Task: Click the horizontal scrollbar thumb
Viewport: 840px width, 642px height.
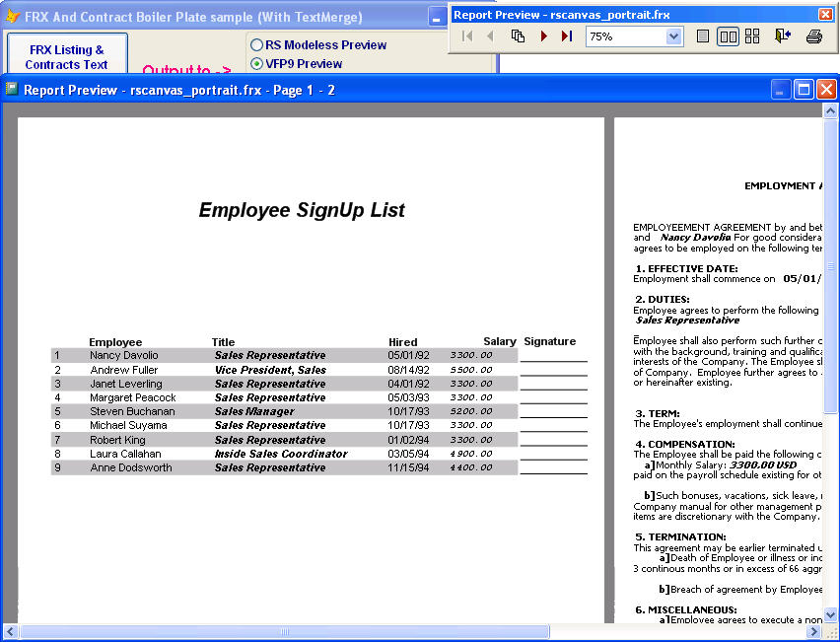Action: [285, 632]
